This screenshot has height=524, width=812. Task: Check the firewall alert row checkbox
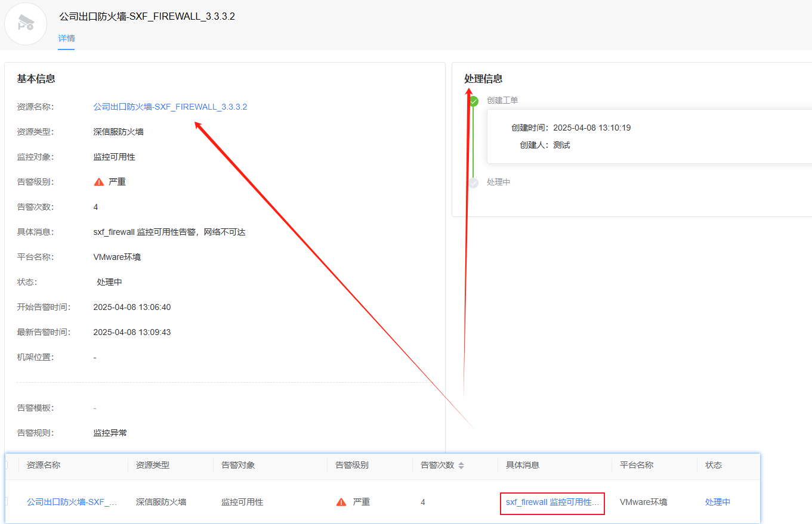coord(7,502)
